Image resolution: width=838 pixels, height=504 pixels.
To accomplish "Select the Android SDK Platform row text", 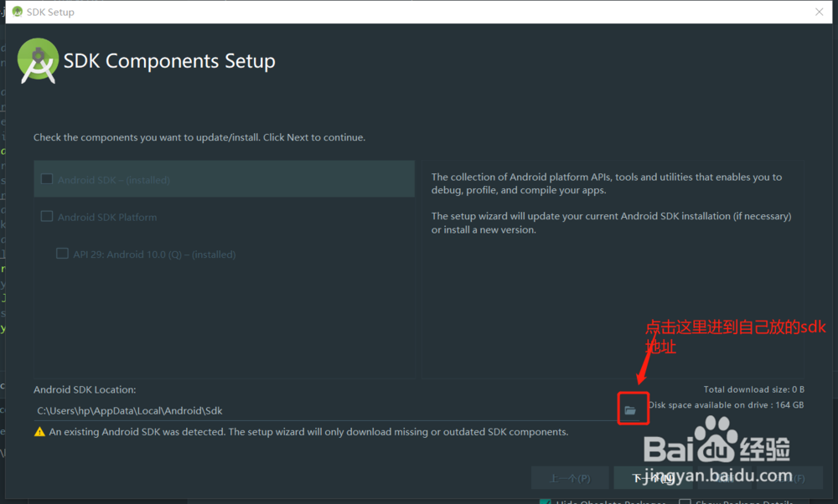I will click(107, 218).
